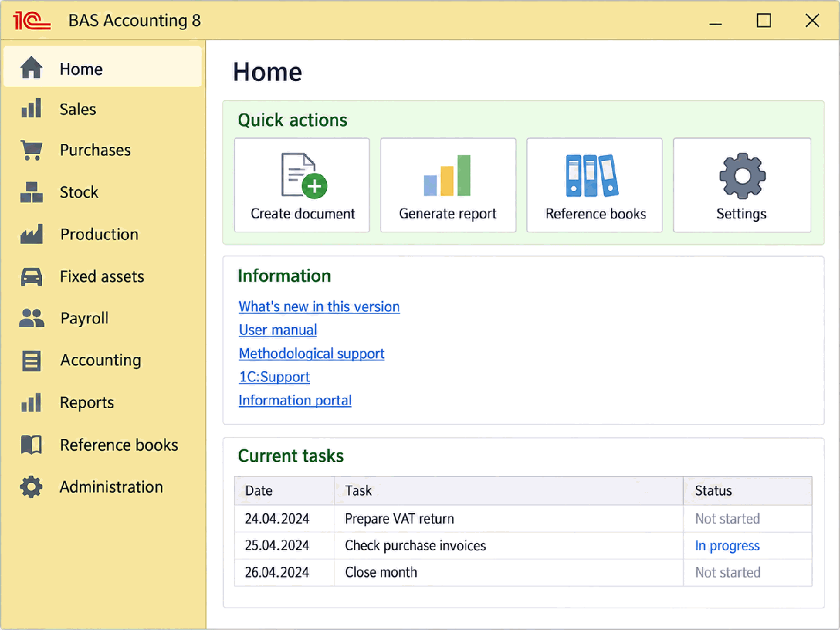
Task: Click the Task column header
Action: tap(509, 491)
